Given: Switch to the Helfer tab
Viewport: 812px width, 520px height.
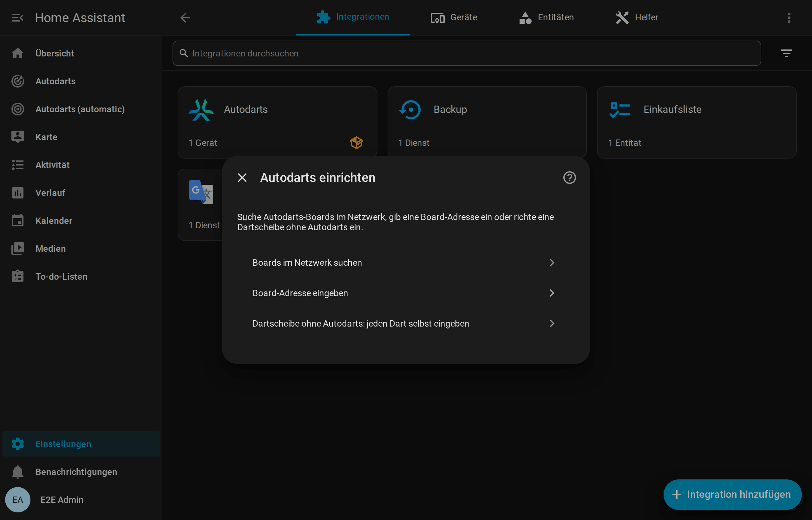Looking at the screenshot, I should (637, 17).
